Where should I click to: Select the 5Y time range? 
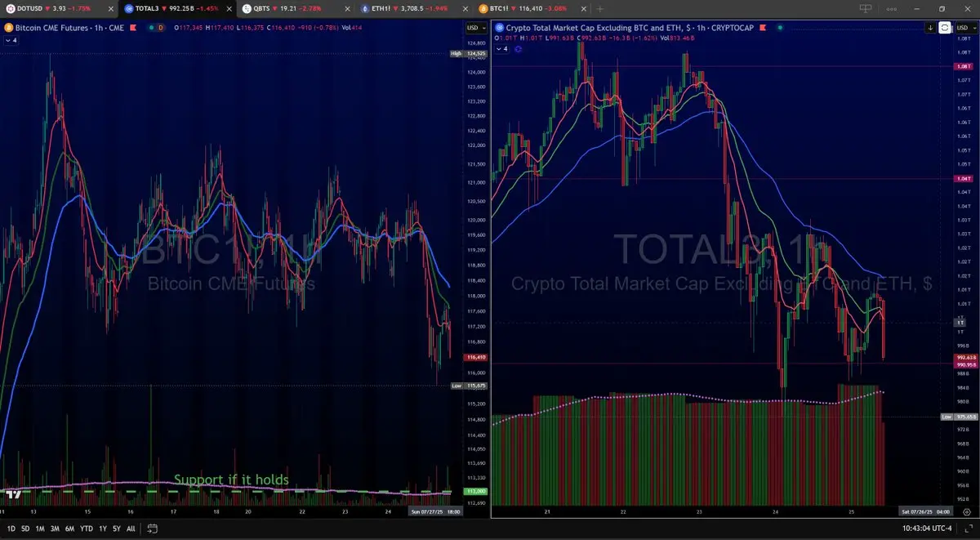[x=117, y=529]
